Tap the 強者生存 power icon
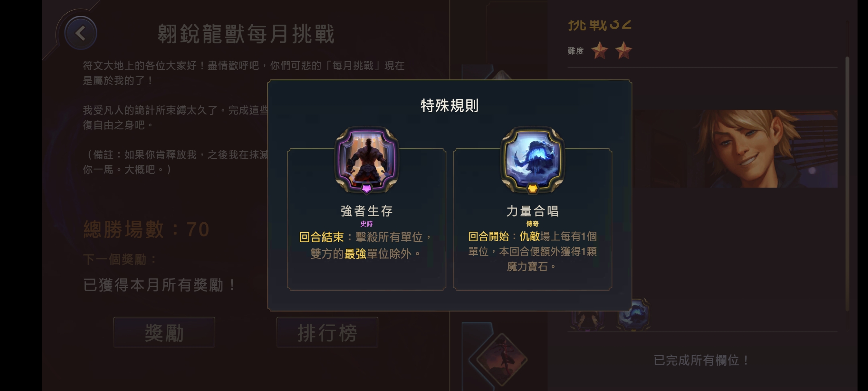This screenshot has width=868, height=391. (x=366, y=159)
